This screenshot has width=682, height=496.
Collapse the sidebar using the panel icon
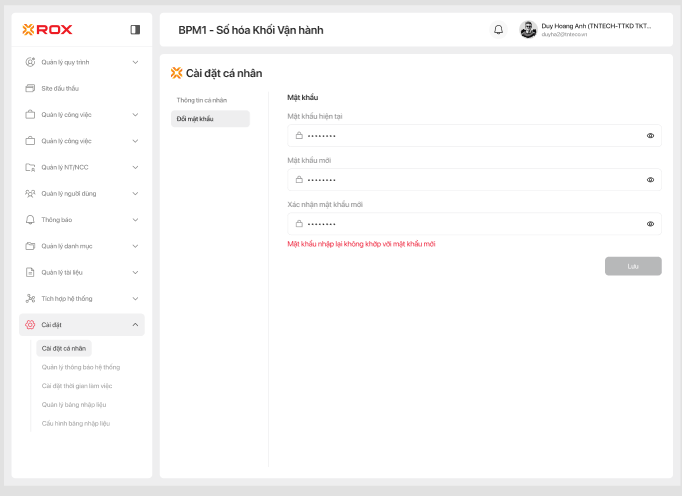[x=135, y=30]
